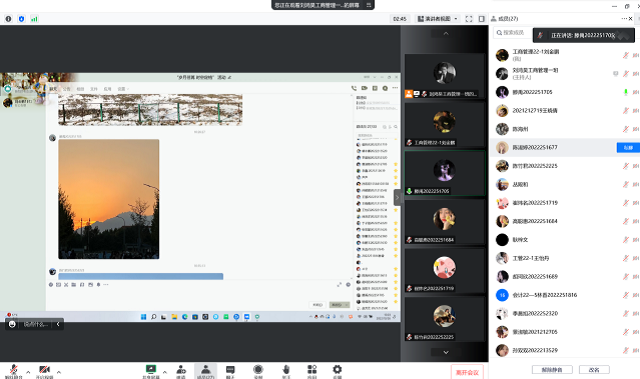Click the search members input field

(513, 33)
